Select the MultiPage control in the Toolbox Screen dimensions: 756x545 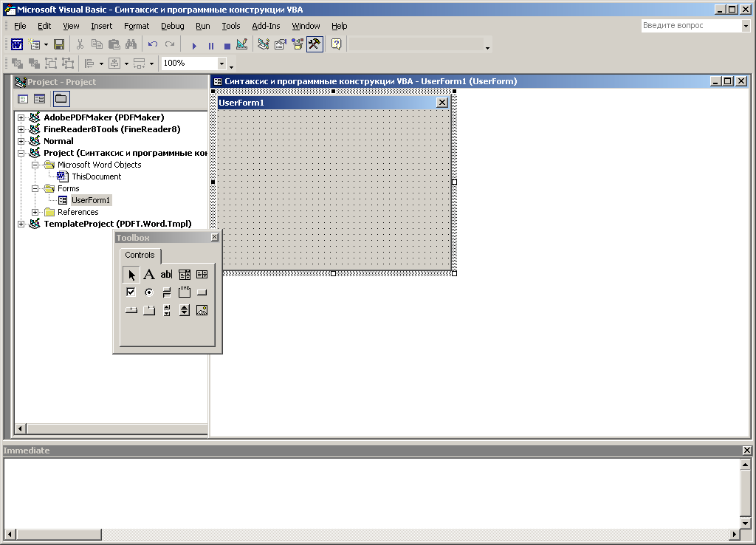pos(149,310)
